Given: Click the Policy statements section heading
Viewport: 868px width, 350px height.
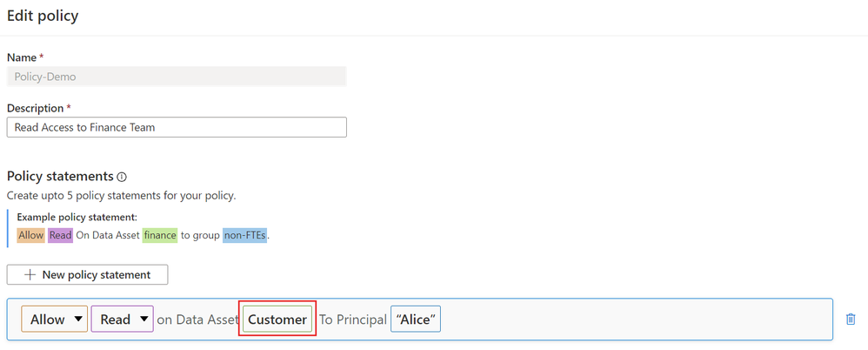Looking at the screenshot, I should click(60, 176).
